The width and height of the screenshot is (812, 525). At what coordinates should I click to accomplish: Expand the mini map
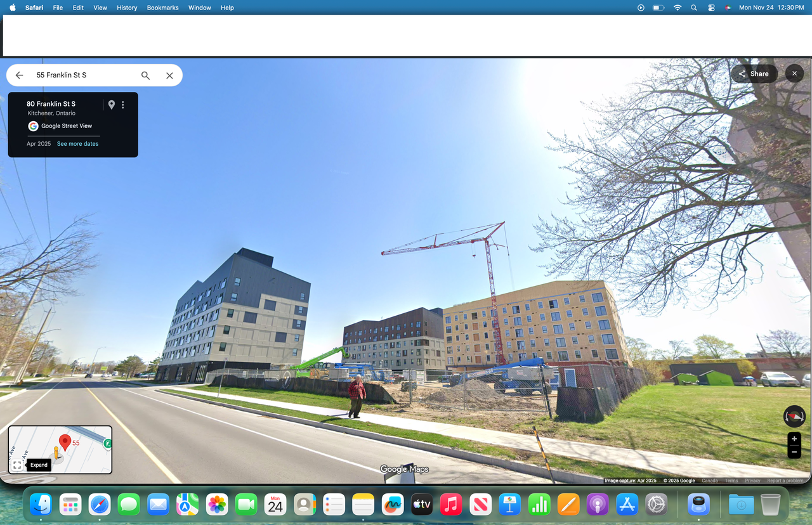pos(39,465)
